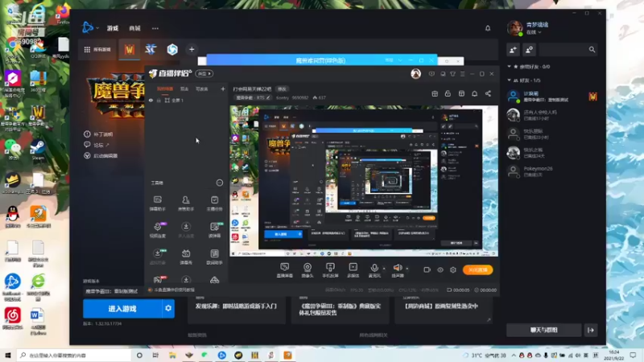Click the friends search field
This screenshot has width=644, height=362.
pyautogui.click(x=568, y=50)
